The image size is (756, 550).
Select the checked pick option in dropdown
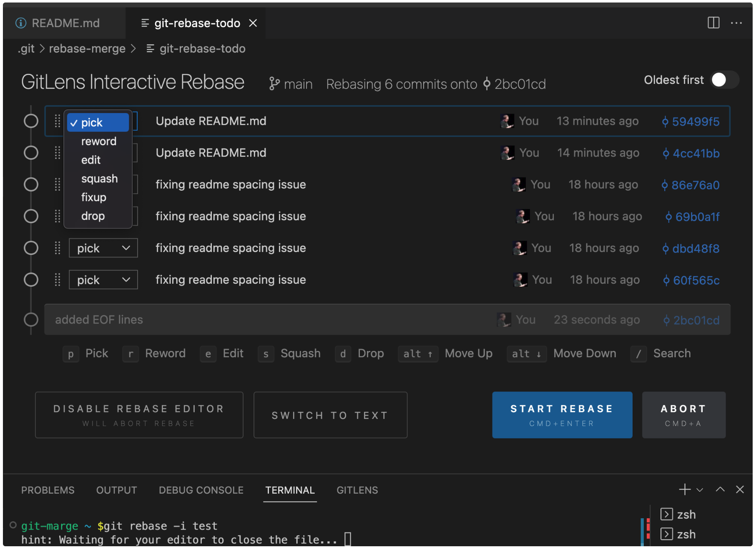[x=98, y=122]
